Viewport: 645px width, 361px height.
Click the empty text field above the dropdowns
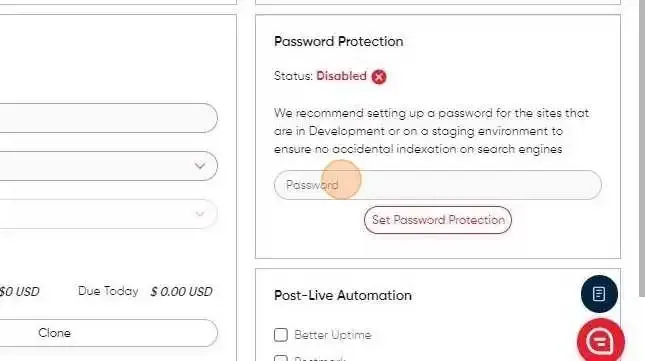click(108, 118)
